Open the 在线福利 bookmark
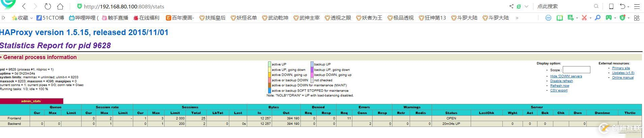The image size is (644, 138). coord(146,18)
